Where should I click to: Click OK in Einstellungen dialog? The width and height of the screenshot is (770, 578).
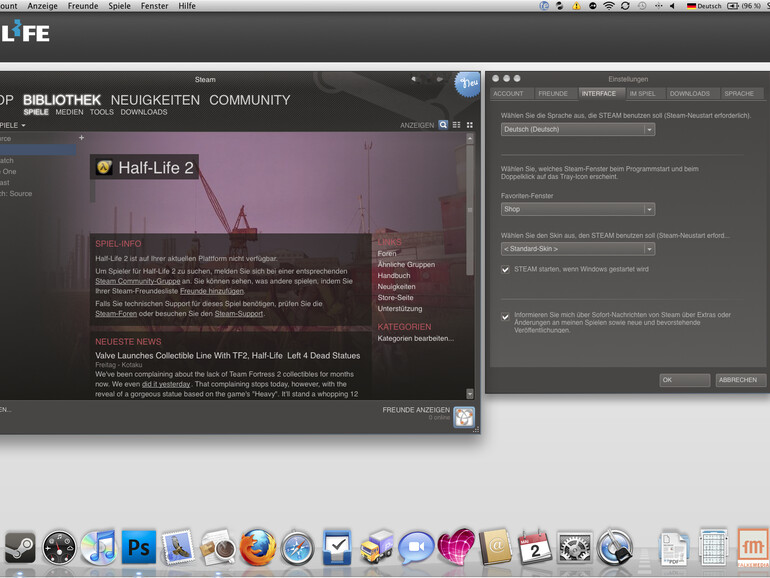click(684, 380)
